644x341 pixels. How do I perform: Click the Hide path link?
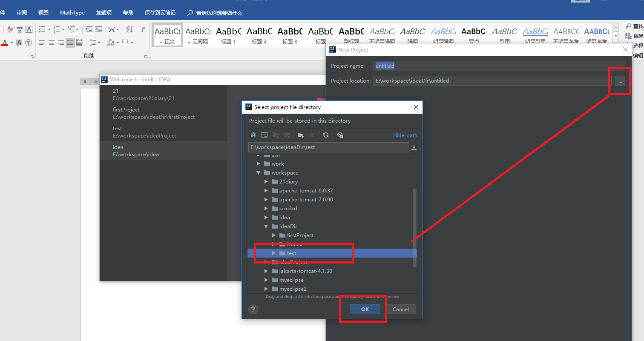405,135
